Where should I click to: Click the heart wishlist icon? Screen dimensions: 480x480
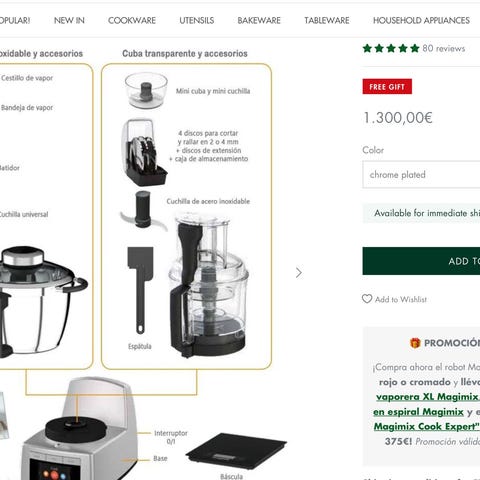pos(367,299)
